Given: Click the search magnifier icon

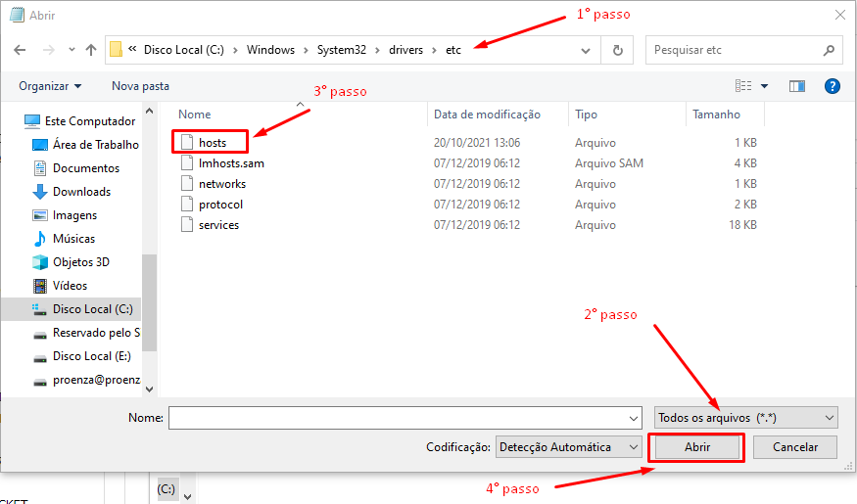Looking at the screenshot, I should [830, 50].
